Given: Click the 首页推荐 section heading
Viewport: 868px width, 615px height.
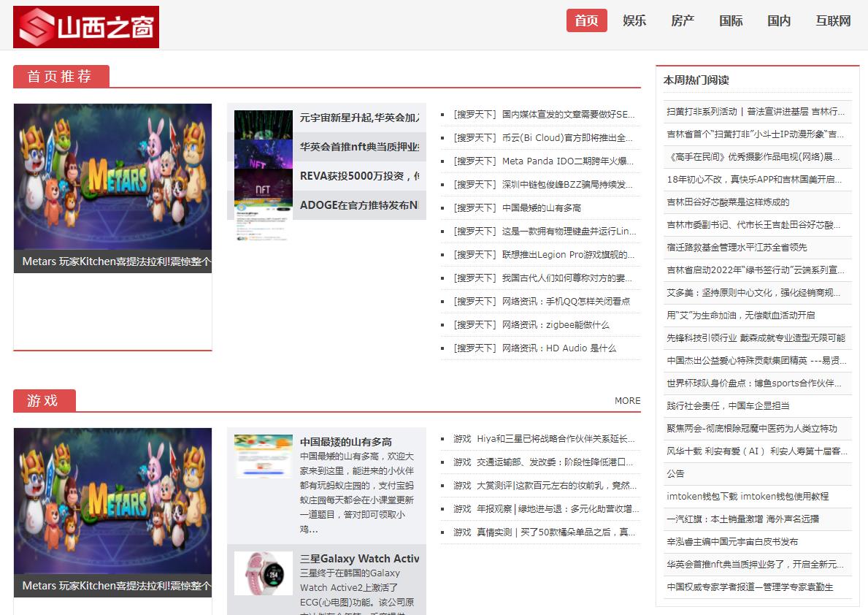Looking at the screenshot, I should click(x=60, y=77).
